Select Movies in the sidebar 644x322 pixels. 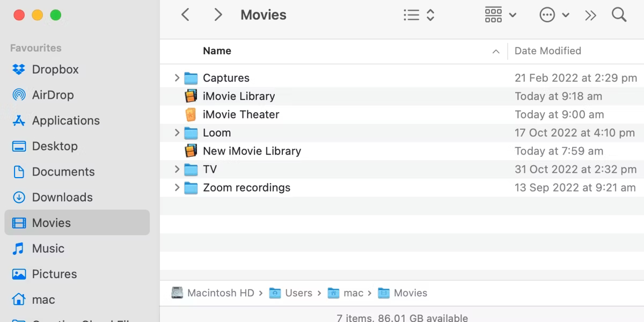(x=77, y=223)
